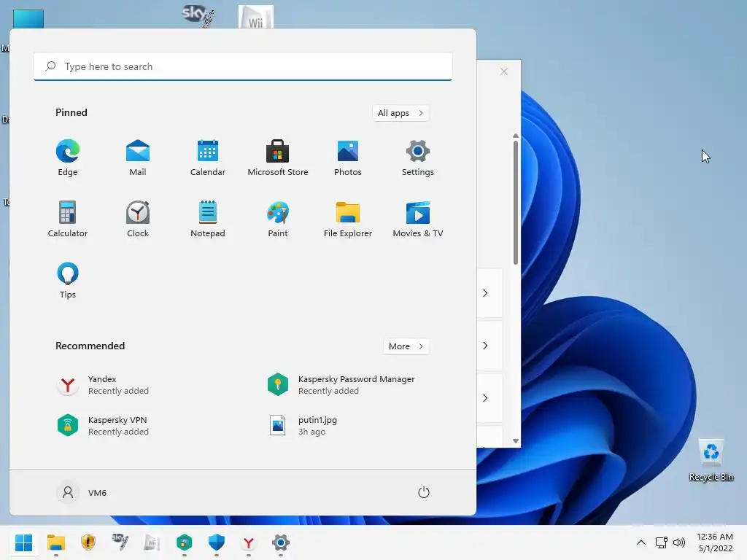Open File Explorer from the taskbar
The image size is (747, 560).
coord(55,542)
